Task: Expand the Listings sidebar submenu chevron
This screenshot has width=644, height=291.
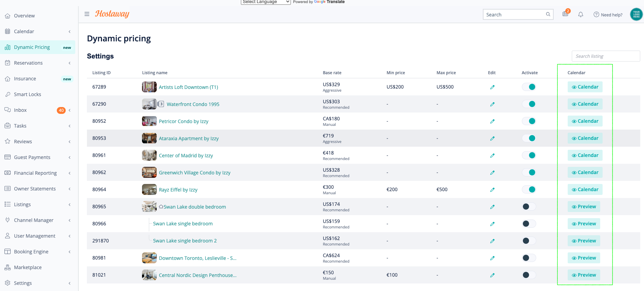Action: point(69,204)
